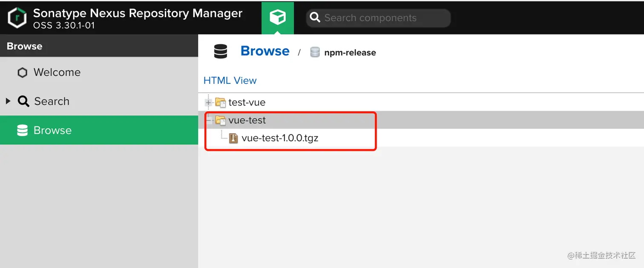Open the HTML View link
This screenshot has height=268, width=644.
[230, 80]
